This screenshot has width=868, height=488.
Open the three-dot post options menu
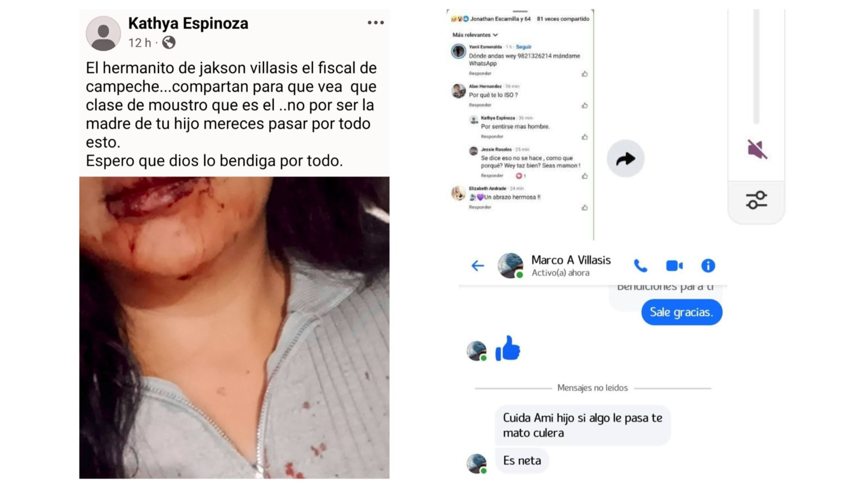[376, 23]
